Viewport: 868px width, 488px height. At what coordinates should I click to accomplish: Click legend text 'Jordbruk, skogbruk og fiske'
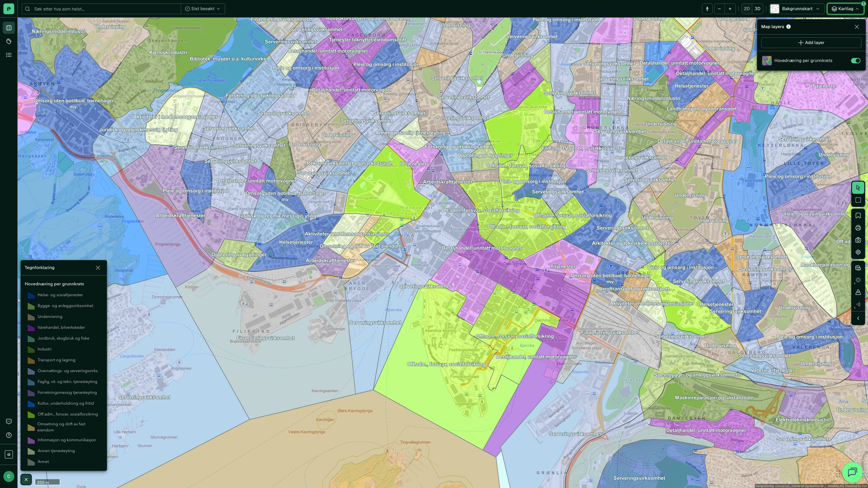(x=63, y=338)
